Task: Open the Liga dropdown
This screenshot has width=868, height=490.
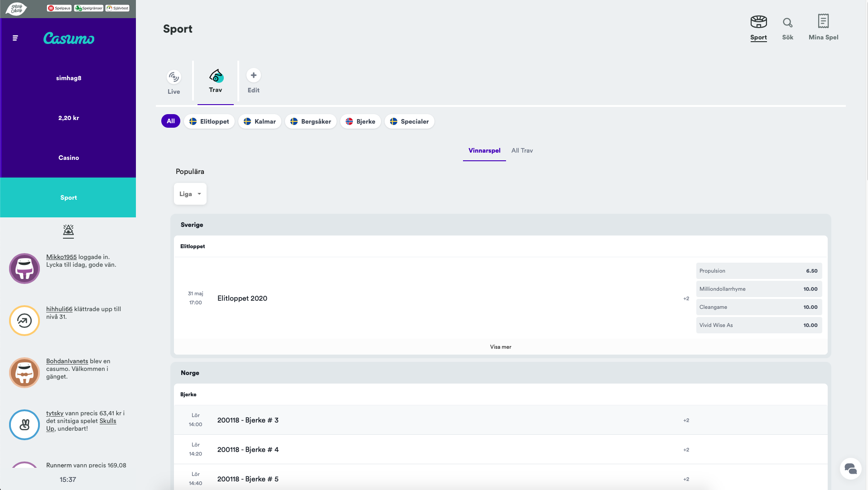Action: click(x=190, y=194)
